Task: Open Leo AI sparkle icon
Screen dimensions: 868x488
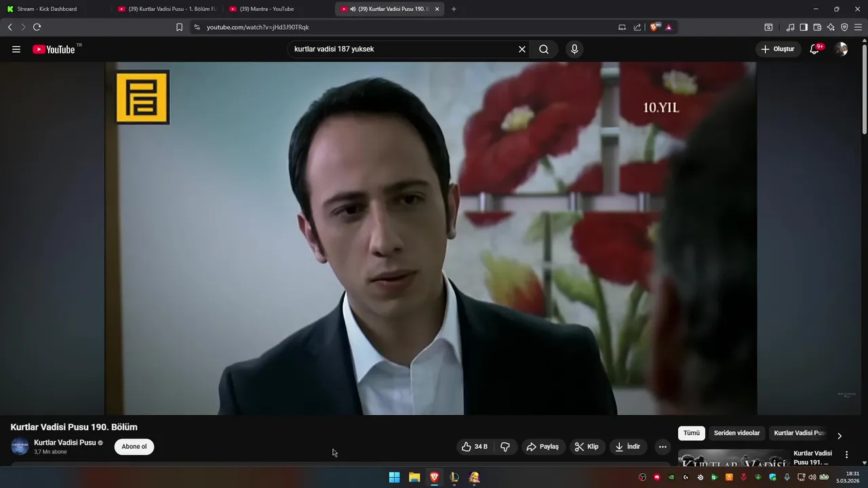Action: [x=831, y=27]
